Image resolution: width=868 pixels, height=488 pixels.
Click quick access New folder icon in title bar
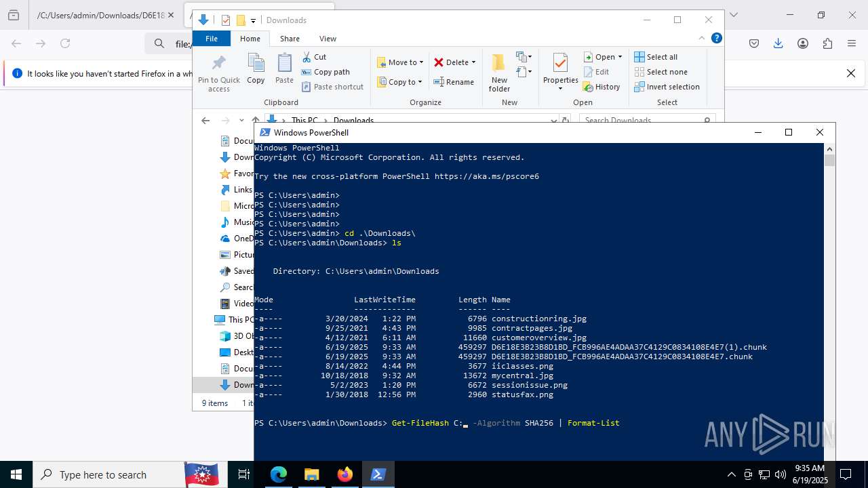[240, 20]
